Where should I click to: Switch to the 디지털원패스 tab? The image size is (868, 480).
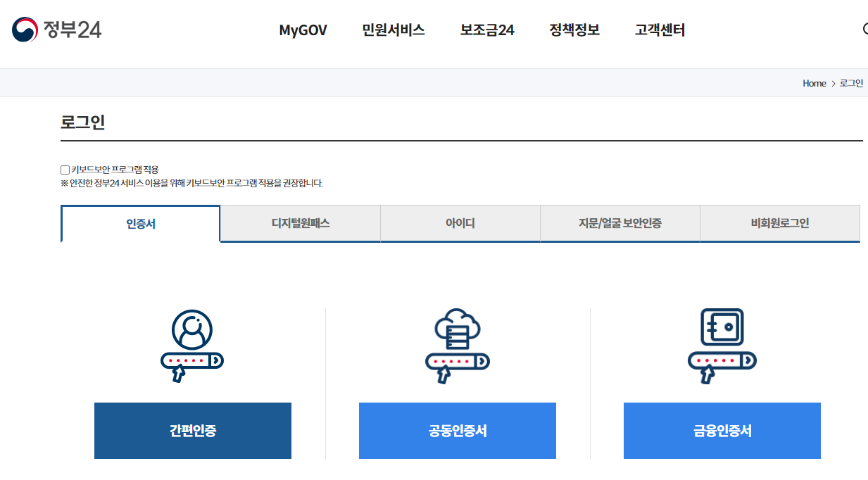(300, 222)
